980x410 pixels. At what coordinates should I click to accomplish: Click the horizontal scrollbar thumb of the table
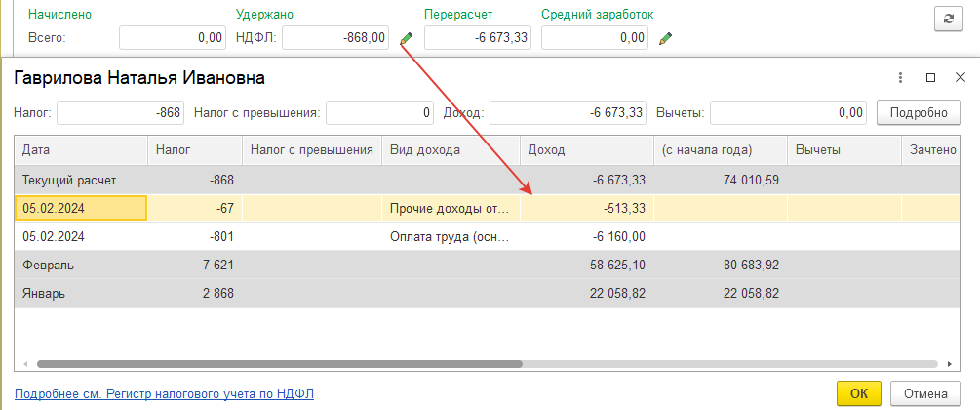280,364
